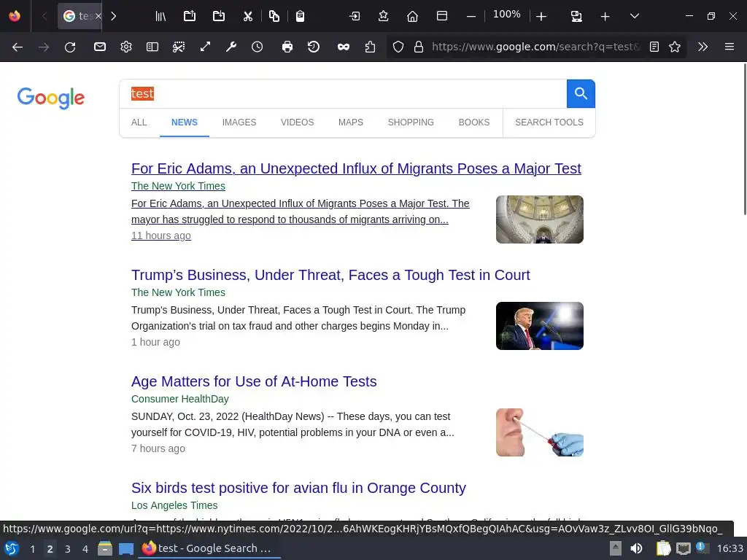Open tracking protection shield icon
The width and height of the screenshot is (747, 560).
(x=398, y=47)
